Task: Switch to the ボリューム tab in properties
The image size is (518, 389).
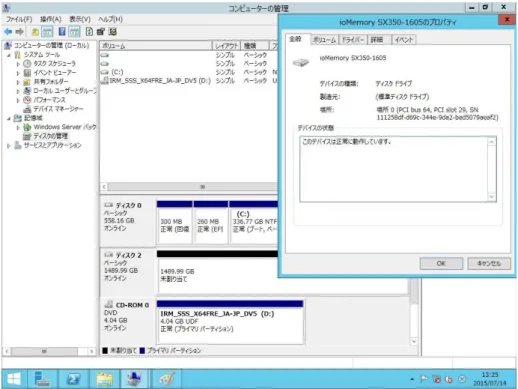Action: [x=324, y=40]
